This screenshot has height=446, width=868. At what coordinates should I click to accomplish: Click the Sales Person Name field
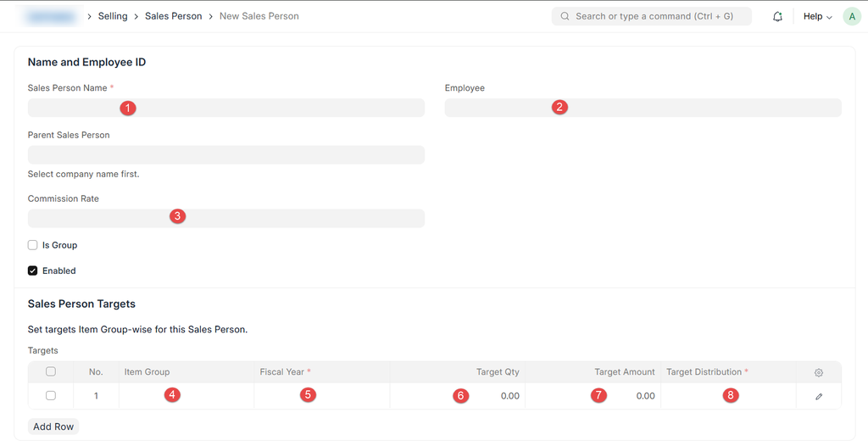click(x=225, y=108)
